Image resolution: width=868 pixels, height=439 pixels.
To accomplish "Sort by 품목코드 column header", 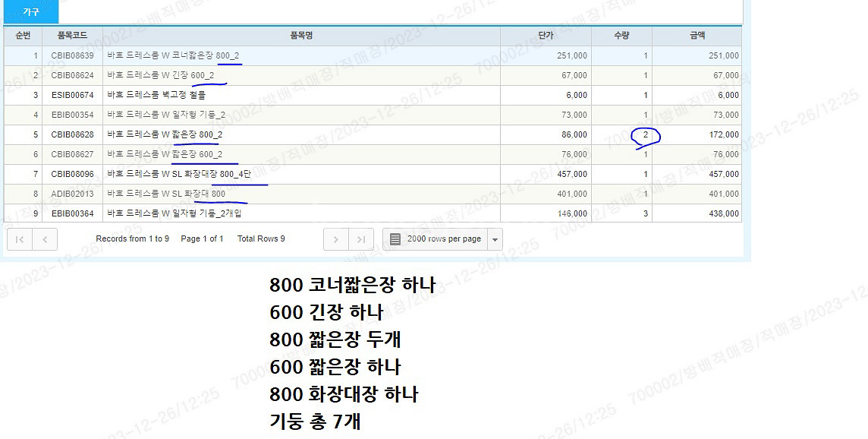I will [72, 36].
